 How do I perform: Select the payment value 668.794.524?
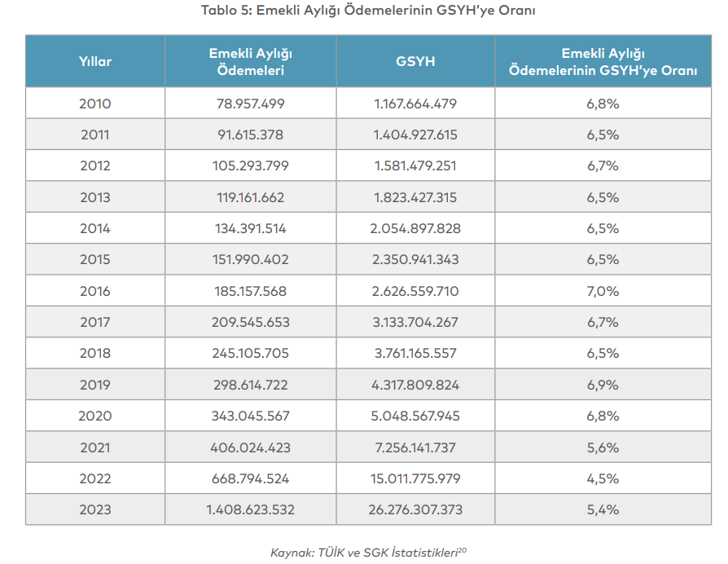(250, 478)
